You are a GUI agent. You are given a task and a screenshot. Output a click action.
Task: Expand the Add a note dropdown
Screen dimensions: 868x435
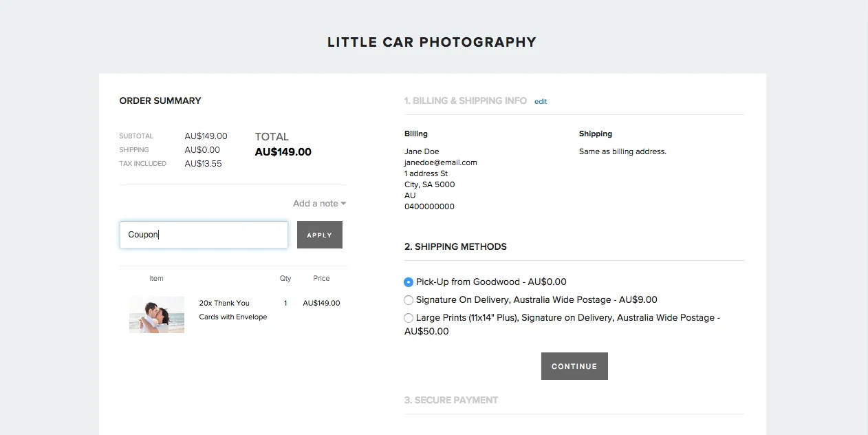[319, 204]
